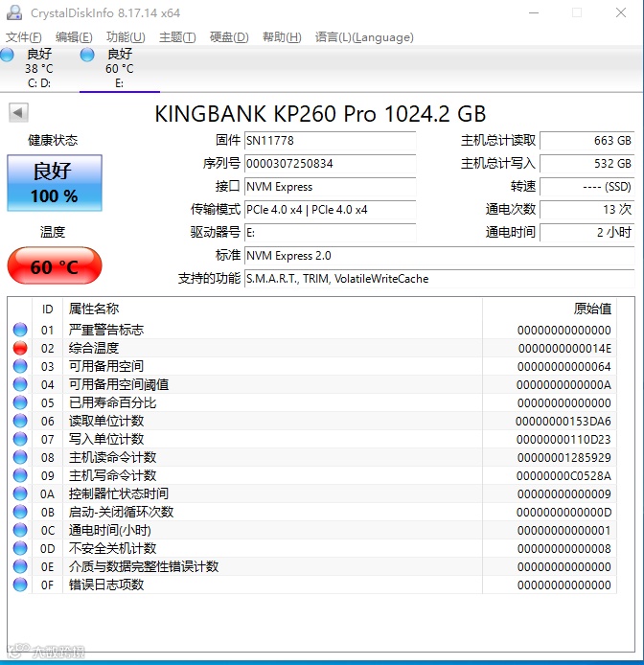Viewport: 644px width, 665px height.
Task: Open the 编辑(E) menu
Action: click(74, 37)
